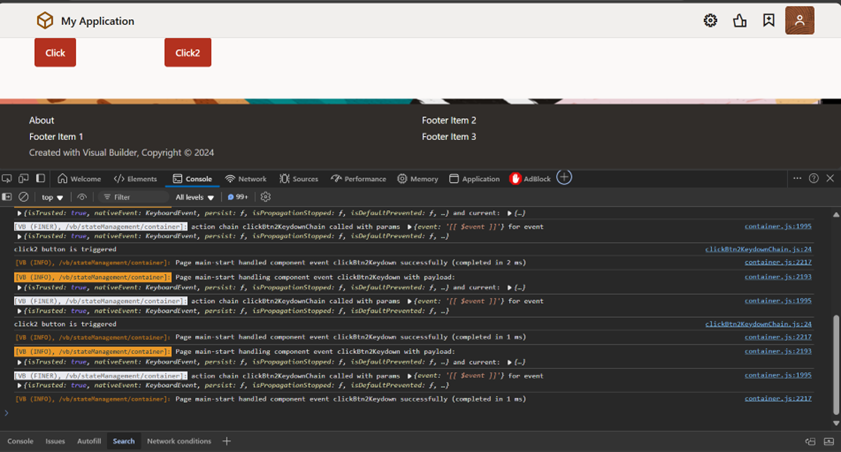Screen dimensions: 841x452
Task: Open the first container.js:2217 source link
Action: coord(778,262)
